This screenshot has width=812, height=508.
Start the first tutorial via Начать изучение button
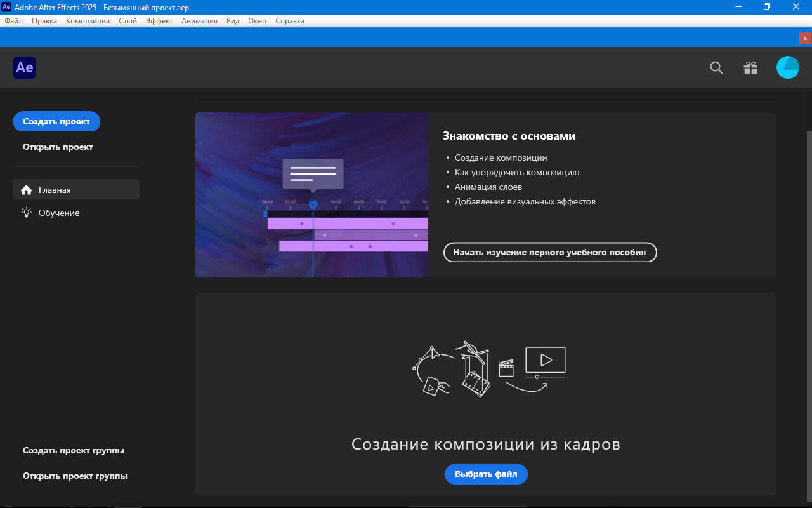[549, 252]
